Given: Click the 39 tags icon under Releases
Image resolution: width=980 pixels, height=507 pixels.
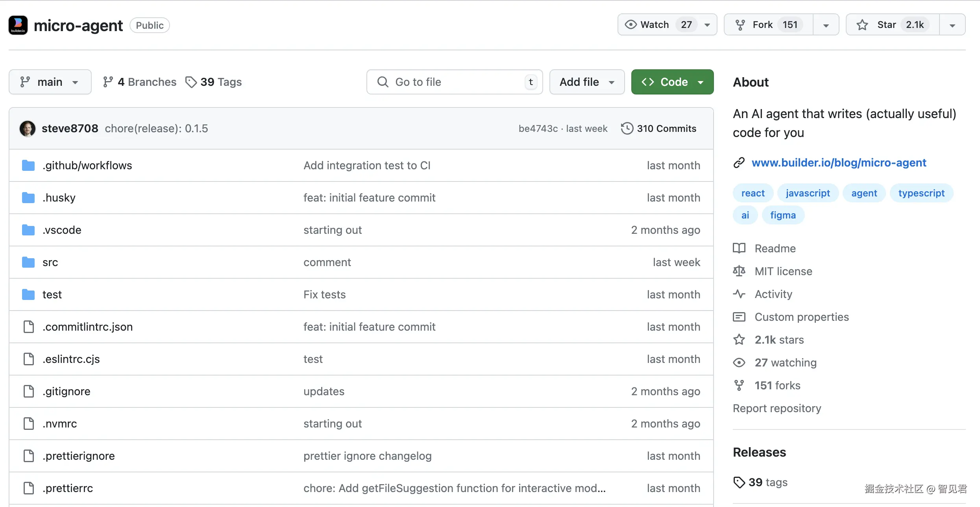Looking at the screenshot, I should click(x=739, y=482).
